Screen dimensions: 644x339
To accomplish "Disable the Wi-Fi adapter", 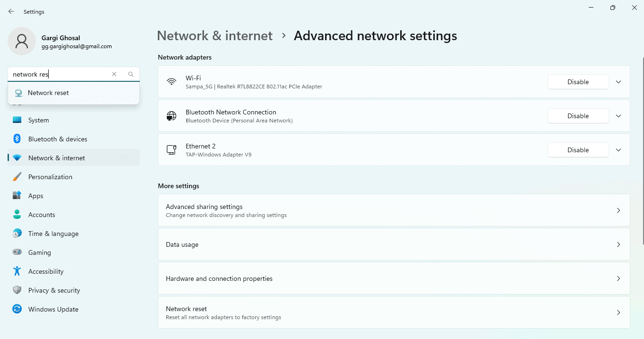I will (x=578, y=81).
